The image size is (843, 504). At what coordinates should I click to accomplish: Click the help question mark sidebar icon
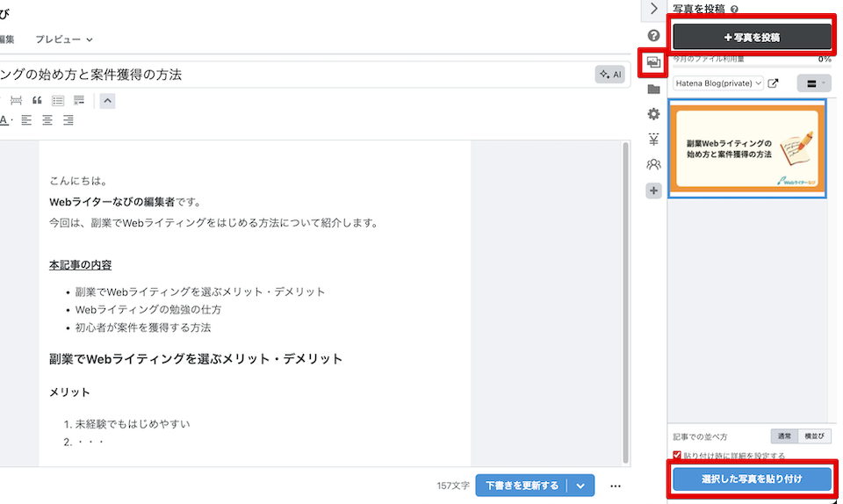click(653, 36)
